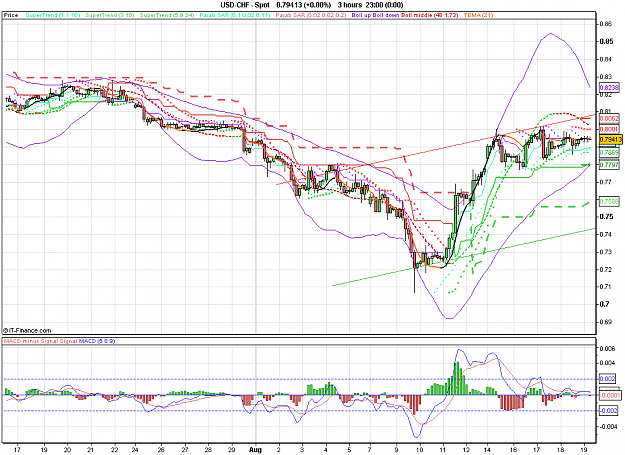Select the 'SuperTrend (3 10)' legend entry

[x=109, y=15]
